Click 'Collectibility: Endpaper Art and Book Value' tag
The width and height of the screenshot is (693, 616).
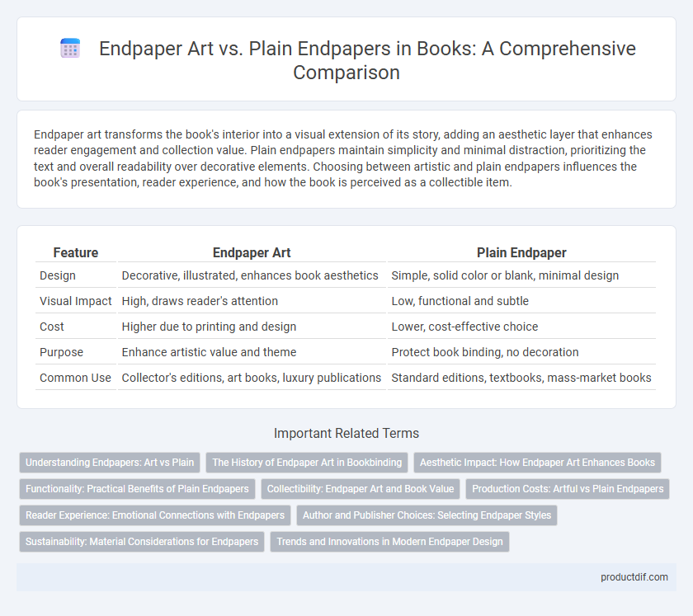(361, 489)
